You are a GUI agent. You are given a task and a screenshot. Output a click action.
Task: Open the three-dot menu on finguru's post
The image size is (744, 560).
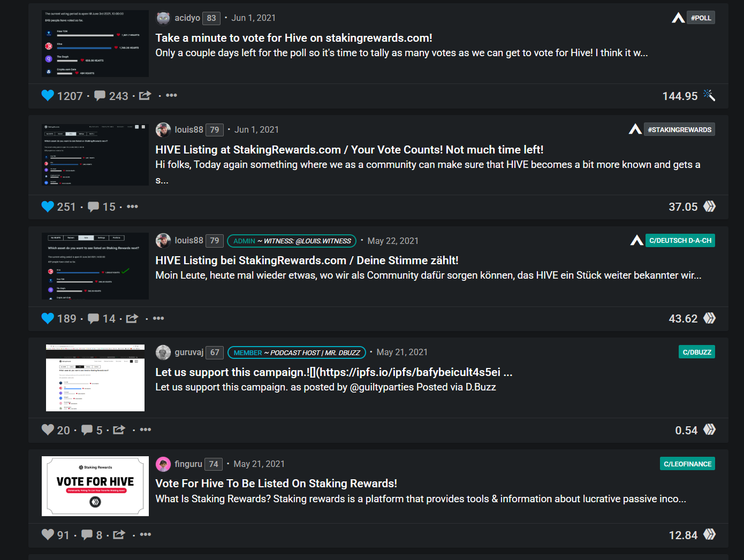(x=145, y=534)
